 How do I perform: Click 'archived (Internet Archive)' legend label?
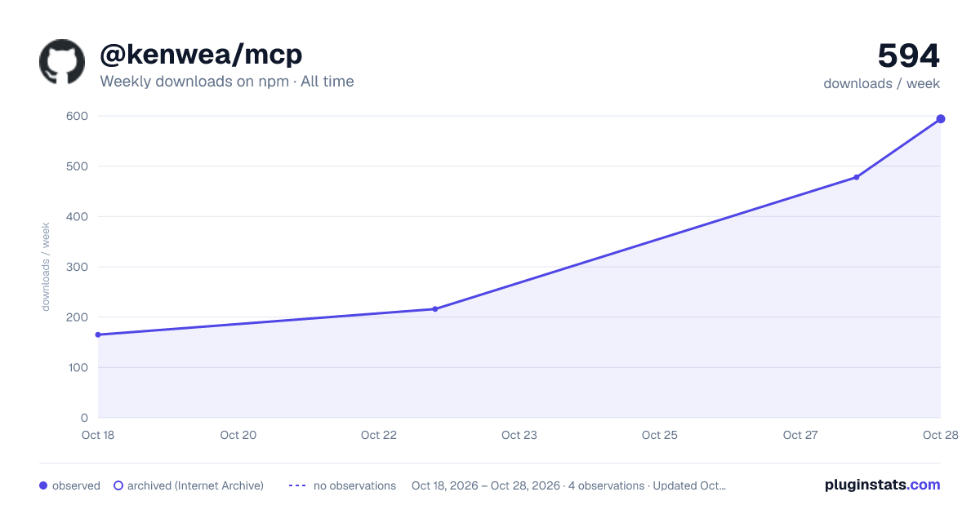point(195,485)
